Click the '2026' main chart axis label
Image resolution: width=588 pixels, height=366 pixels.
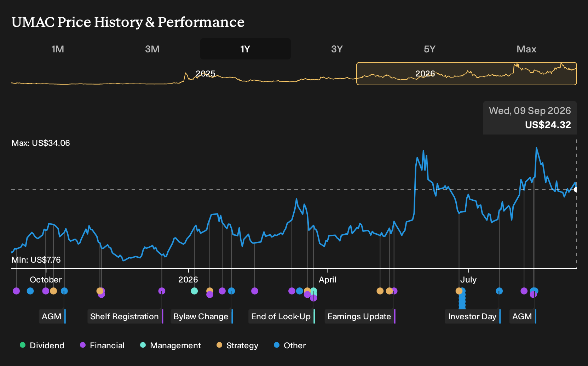click(188, 280)
